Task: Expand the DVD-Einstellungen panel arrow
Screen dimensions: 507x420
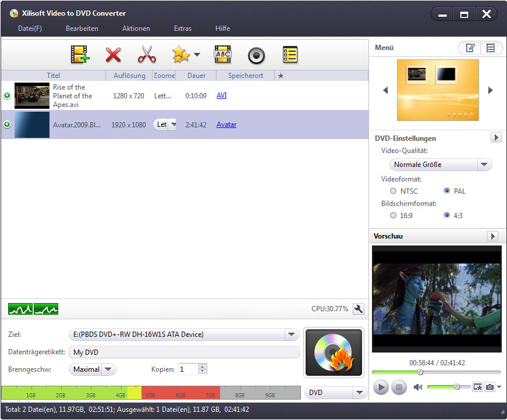Action: pyautogui.click(x=496, y=137)
